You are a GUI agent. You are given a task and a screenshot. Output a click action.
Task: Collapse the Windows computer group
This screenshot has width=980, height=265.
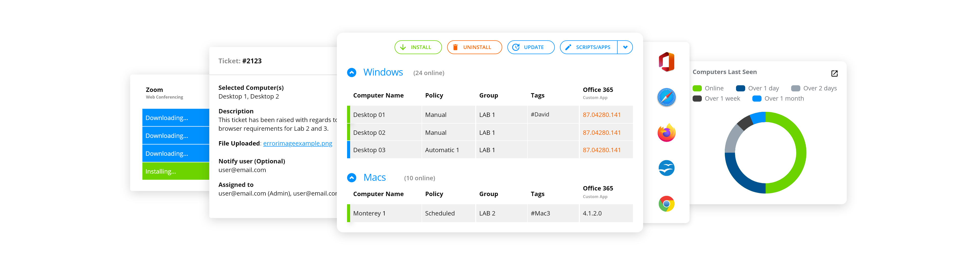click(x=351, y=72)
